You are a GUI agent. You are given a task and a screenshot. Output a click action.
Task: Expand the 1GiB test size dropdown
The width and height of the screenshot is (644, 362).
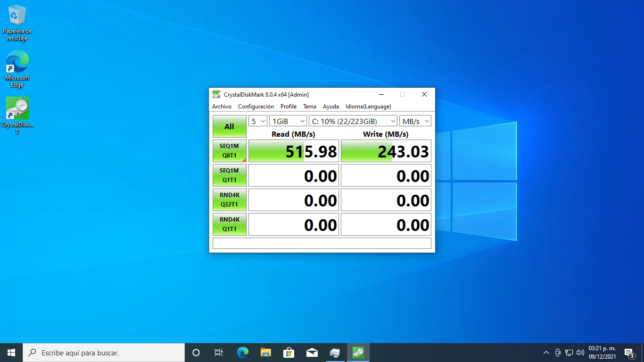[288, 121]
